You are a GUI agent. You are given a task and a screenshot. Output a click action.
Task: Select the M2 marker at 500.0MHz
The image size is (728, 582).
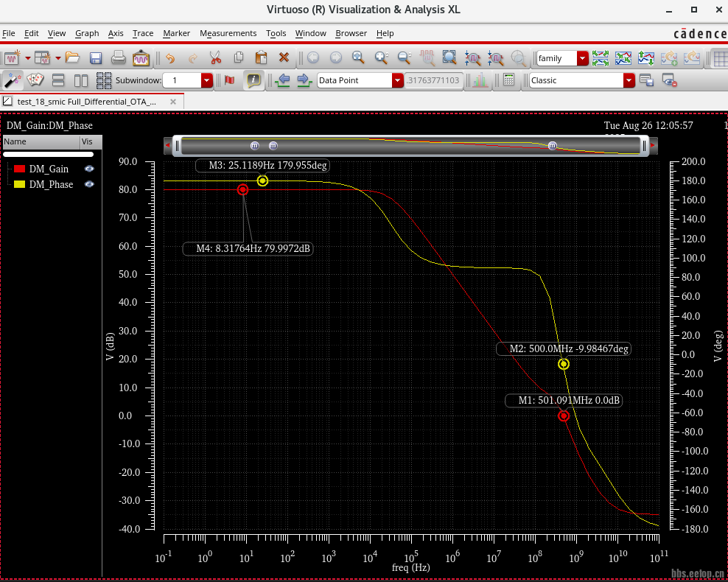(564, 365)
